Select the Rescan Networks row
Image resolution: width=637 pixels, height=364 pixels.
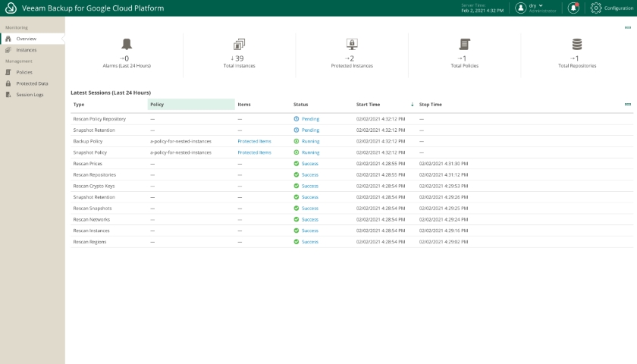tap(352, 219)
